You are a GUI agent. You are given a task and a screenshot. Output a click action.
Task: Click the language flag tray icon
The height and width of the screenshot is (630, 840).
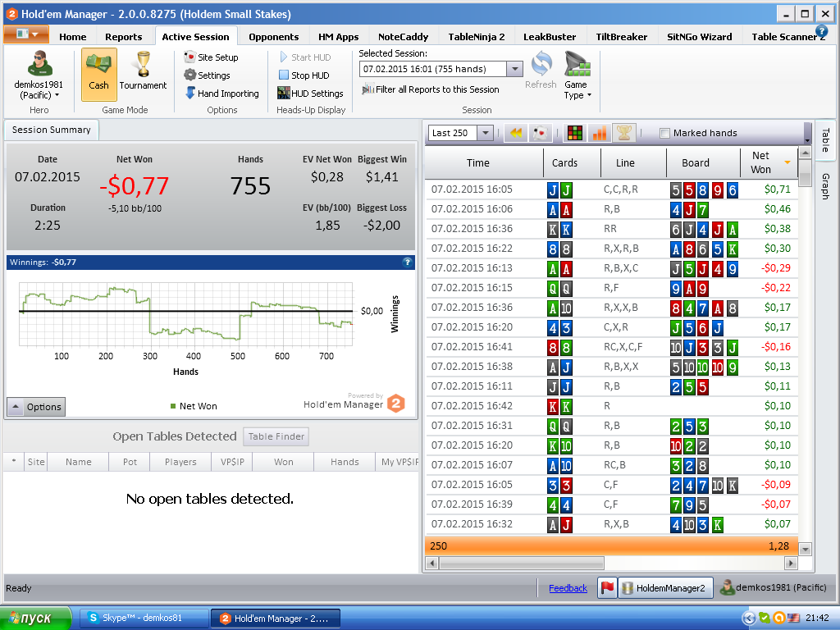tap(793, 619)
